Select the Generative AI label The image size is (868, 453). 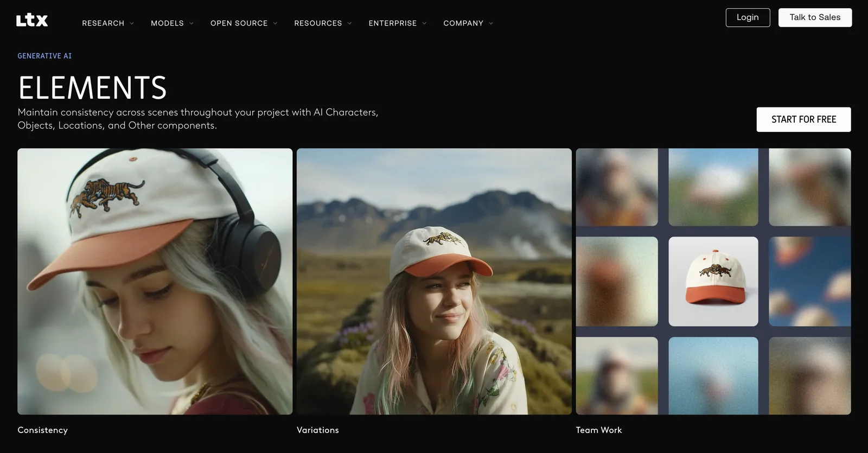coord(44,56)
